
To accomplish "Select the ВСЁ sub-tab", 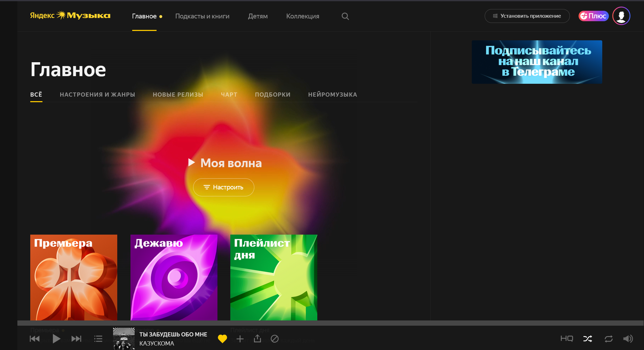I will [36, 95].
